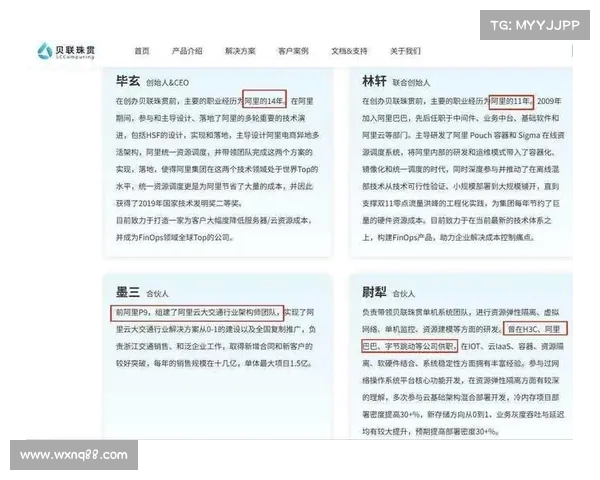The width and height of the screenshot is (600, 480).
Task: Open the 首页 menu item
Action: (x=142, y=51)
